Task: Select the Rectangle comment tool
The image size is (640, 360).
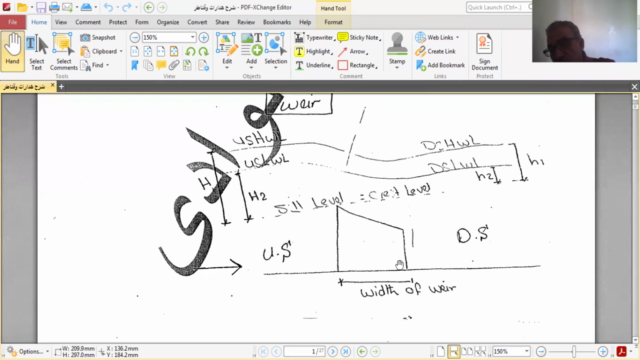Action: [358, 65]
